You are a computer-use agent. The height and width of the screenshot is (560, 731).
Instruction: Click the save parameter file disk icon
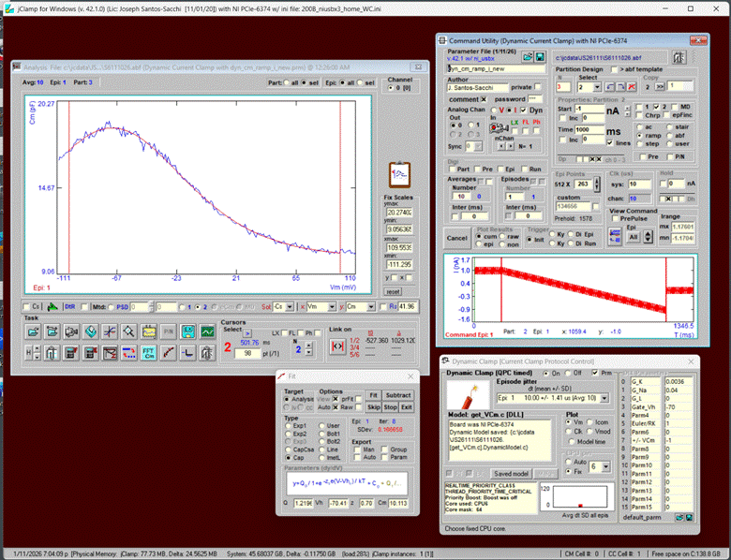[542, 57]
